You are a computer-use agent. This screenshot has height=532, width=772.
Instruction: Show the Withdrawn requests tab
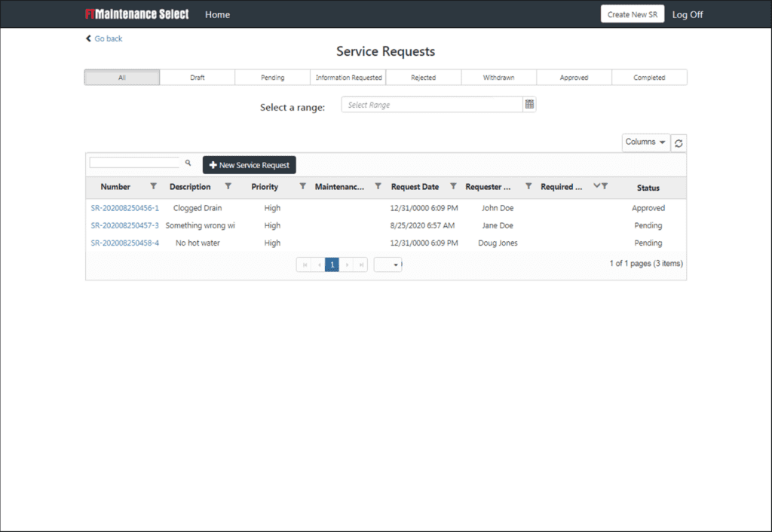pyautogui.click(x=499, y=78)
